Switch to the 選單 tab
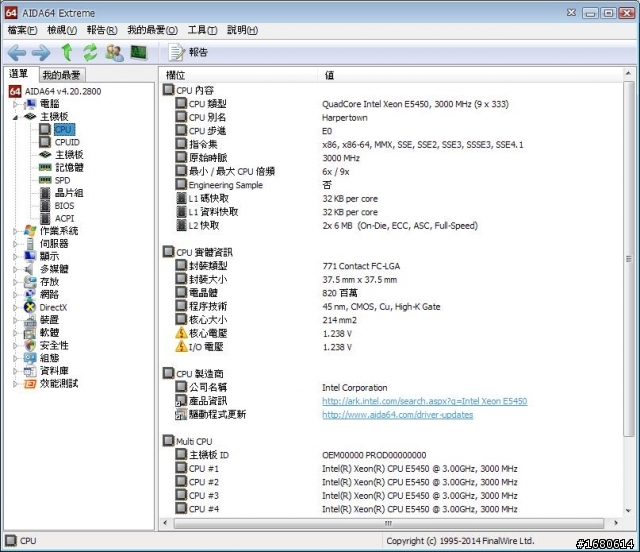This screenshot has width=640, height=552. coord(19,74)
